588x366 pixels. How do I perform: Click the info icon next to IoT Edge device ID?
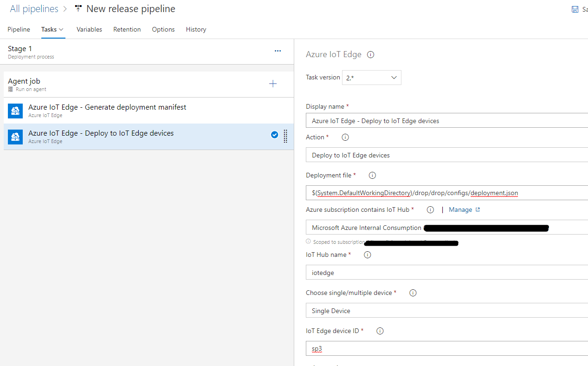click(380, 331)
